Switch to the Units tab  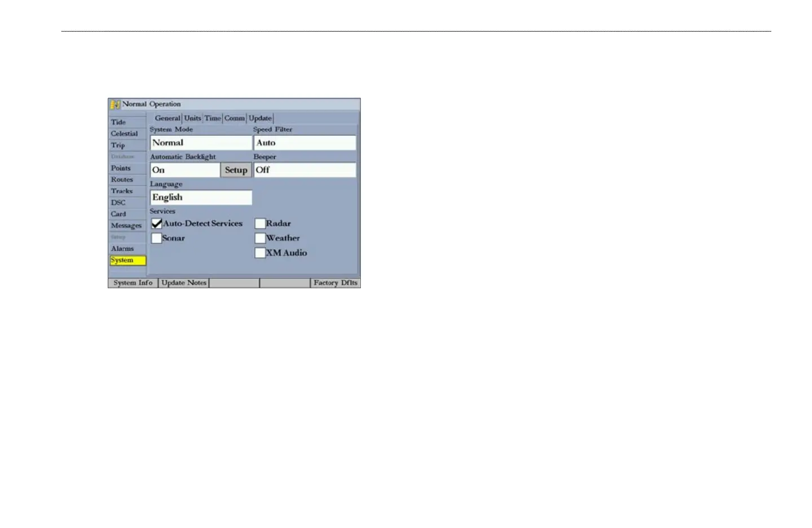click(192, 118)
